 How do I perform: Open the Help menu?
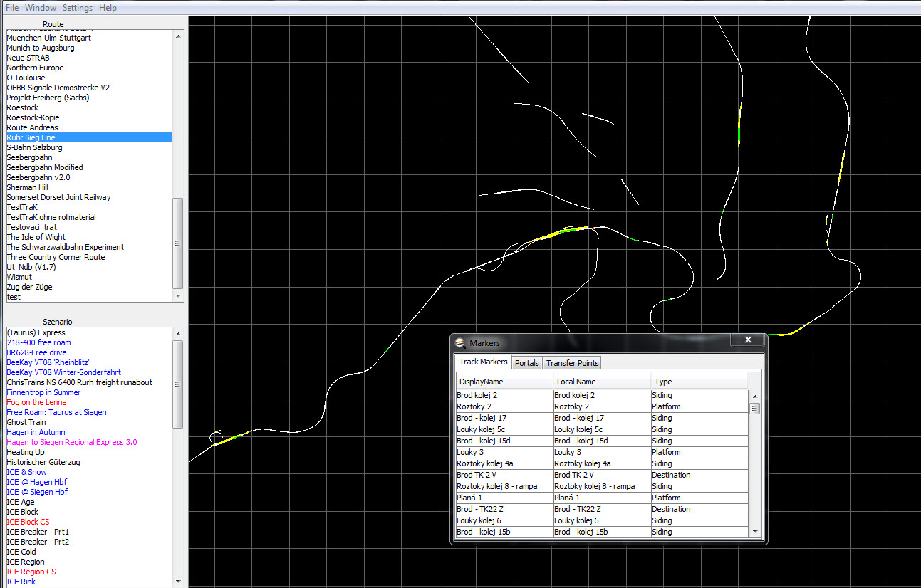[x=108, y=8]
